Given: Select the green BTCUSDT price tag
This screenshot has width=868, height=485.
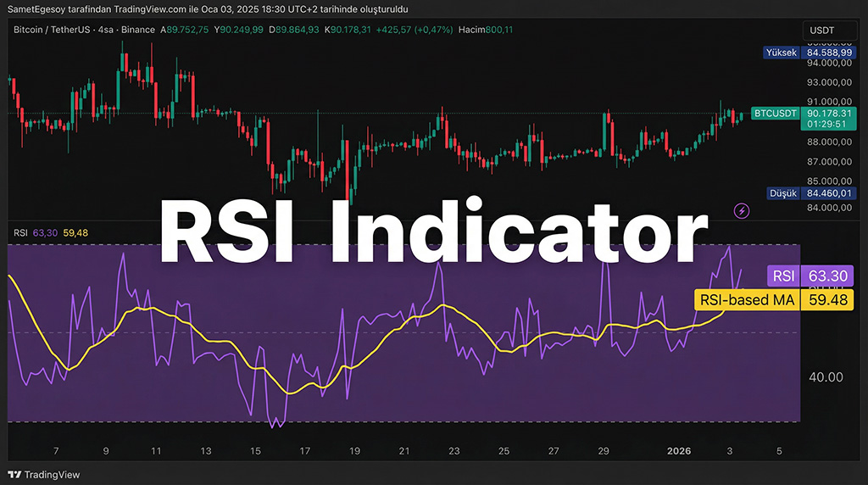Looking at the screenshot, I should point(776,113).
